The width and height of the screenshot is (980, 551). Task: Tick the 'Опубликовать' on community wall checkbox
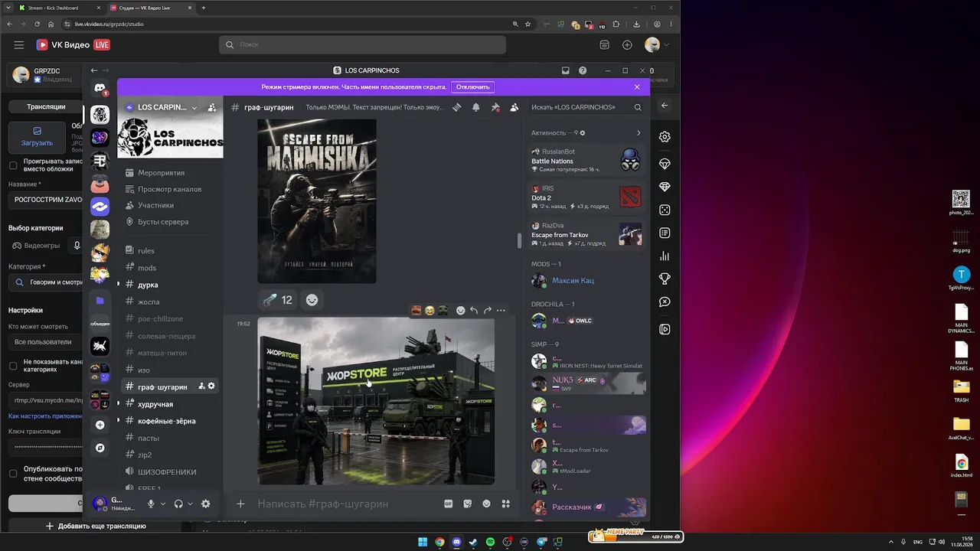pyautogui.click(x=13, y=474)
